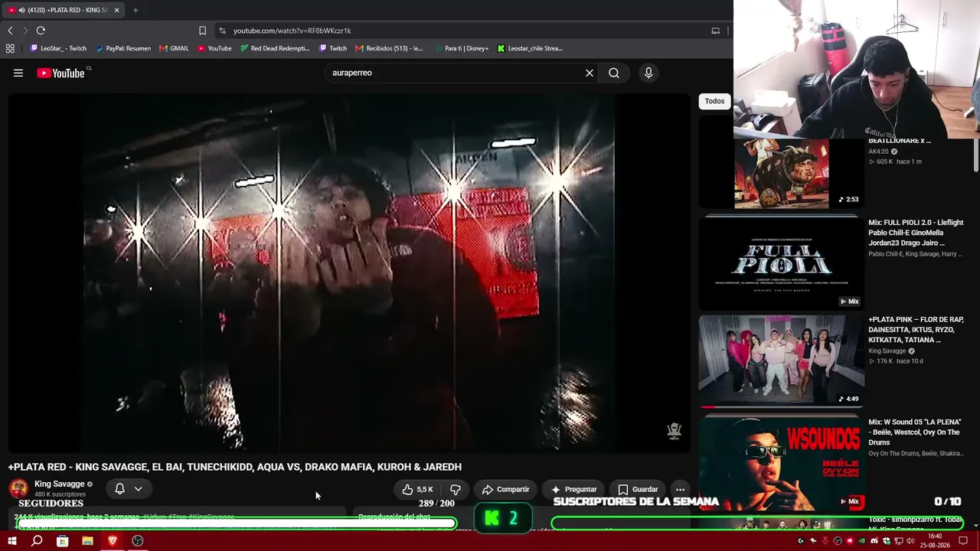Start voice search with the microphone
The image size is (980, 551).
pyautogui.click(x=648, y=73)
